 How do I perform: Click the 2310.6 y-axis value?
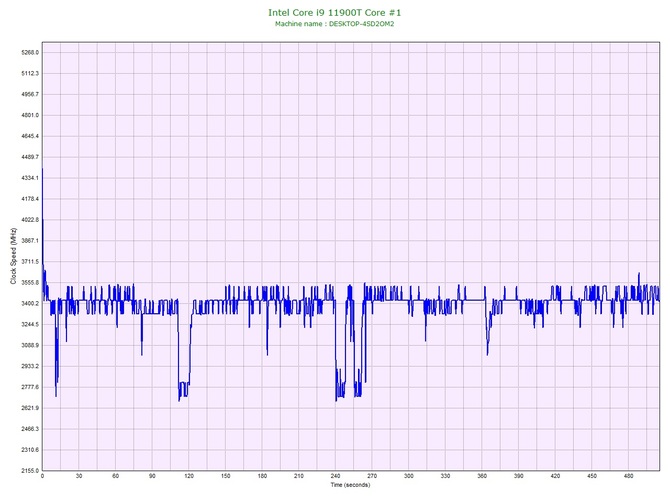click(x=30, y=450)
